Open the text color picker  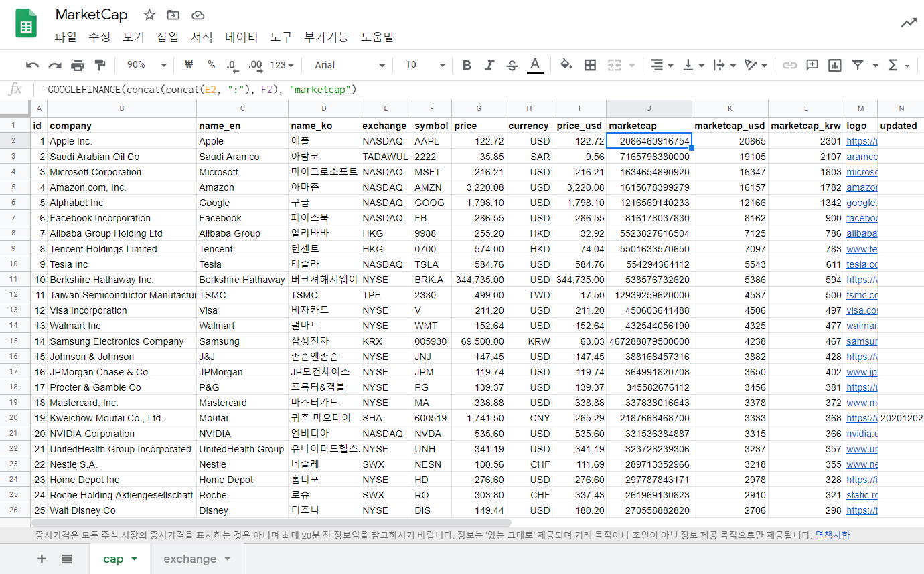(x=535, y=65)
